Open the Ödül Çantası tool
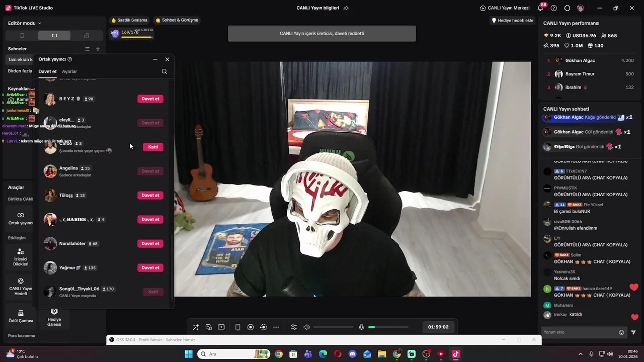Screen dimensions: 644x362 pos(21,316)
